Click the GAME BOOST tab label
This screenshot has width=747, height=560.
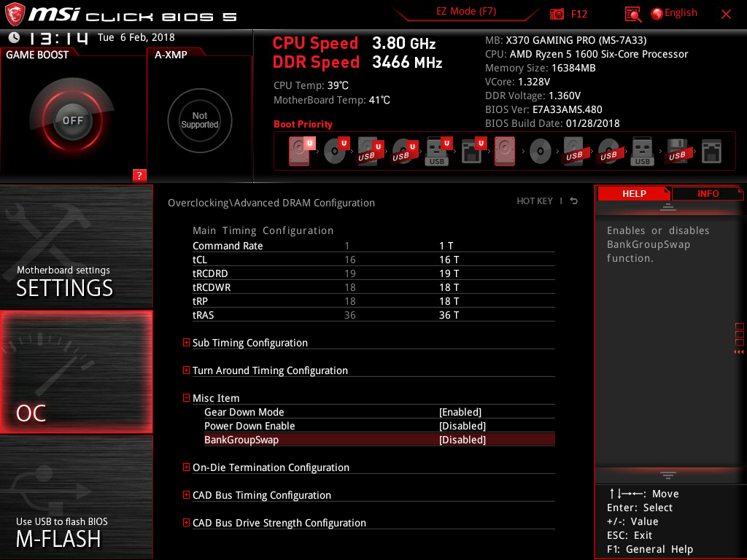[x=37, y=55]
